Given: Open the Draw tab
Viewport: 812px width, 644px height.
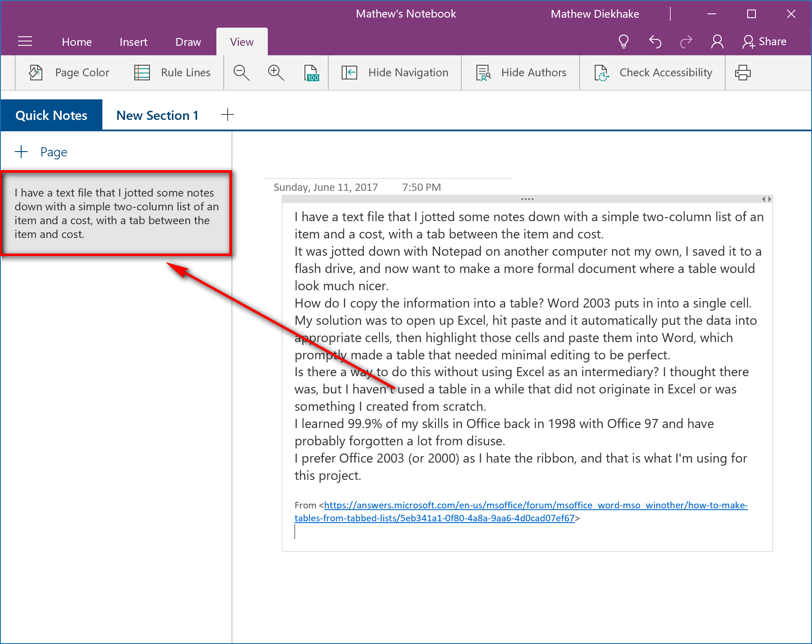Looking at the screenshot, I should click(x=188, y=42).
